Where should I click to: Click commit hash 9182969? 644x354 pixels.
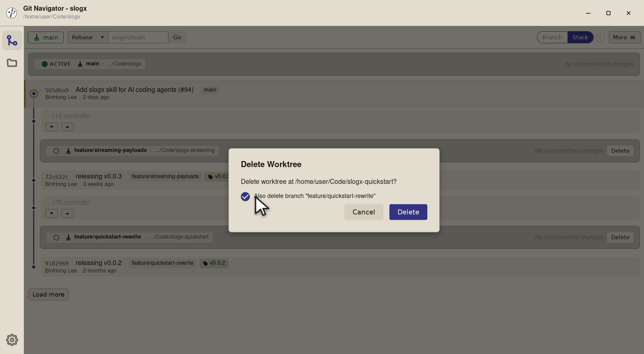pyautogui.click(x=57, y=263)
